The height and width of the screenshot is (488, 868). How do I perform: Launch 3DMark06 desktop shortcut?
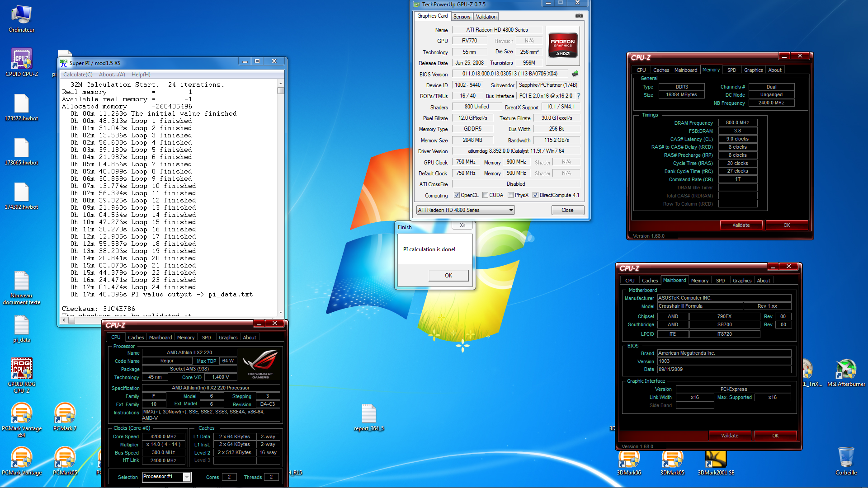click(629, 463)
